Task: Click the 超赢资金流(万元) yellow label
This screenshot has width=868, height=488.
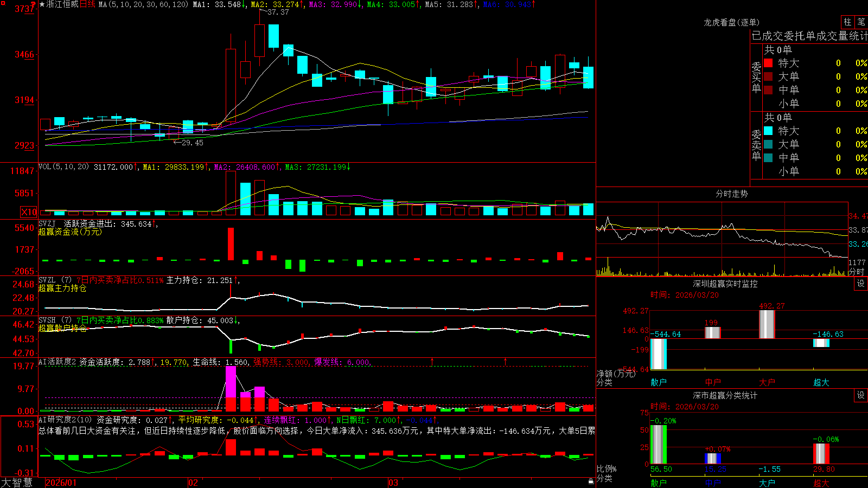Action: [70, 232]
